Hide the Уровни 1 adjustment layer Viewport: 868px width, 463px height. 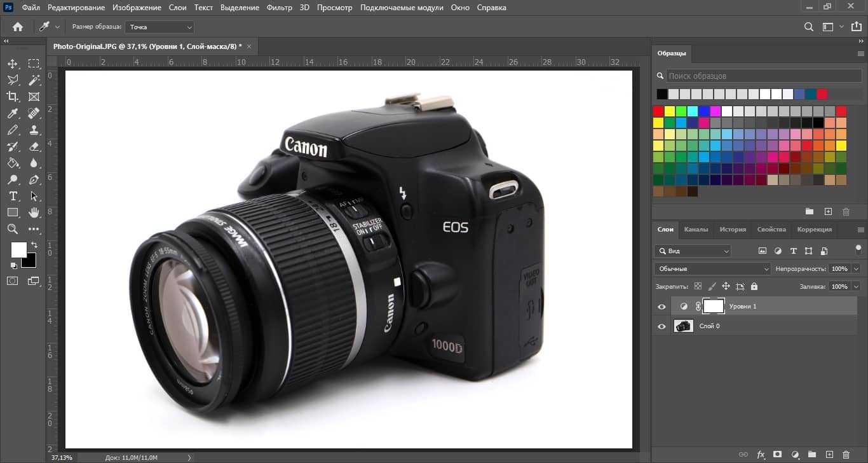[662, 307]
